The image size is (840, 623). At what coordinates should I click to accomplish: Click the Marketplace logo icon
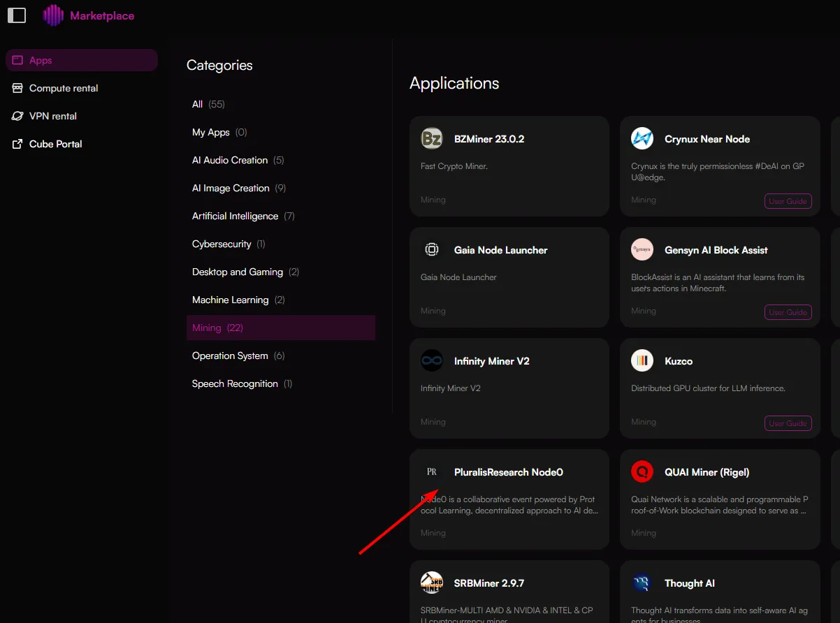[x=53, y=15]
